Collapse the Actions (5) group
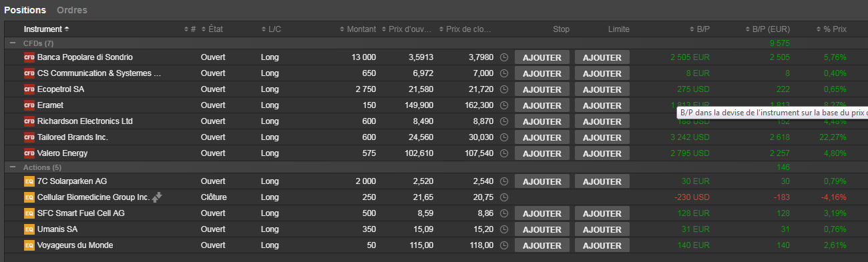Screen dimensions: 868x262 click(x=13, y=167)
